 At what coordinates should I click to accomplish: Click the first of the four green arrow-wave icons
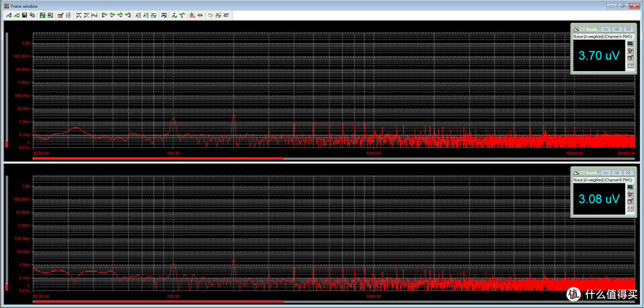coord(104,16)
